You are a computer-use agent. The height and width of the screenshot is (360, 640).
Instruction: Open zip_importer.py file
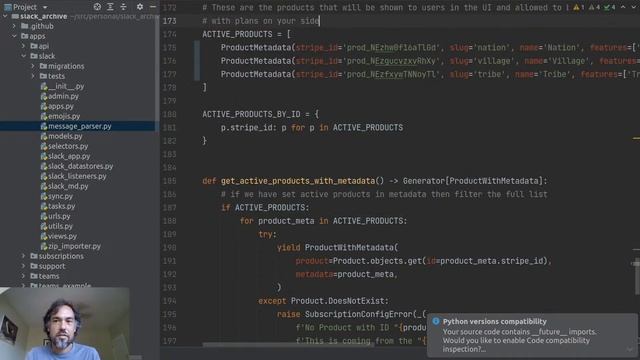tap(74, 246)
